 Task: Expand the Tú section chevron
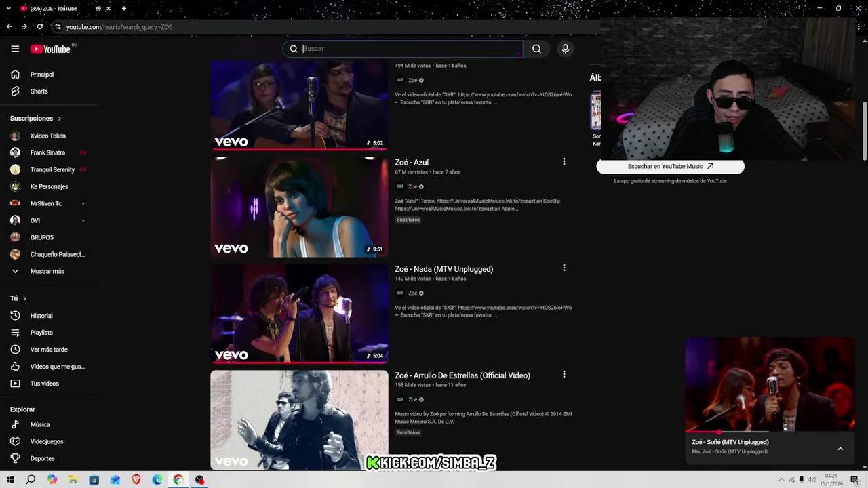pyautogui.click(x=24, y=298)
